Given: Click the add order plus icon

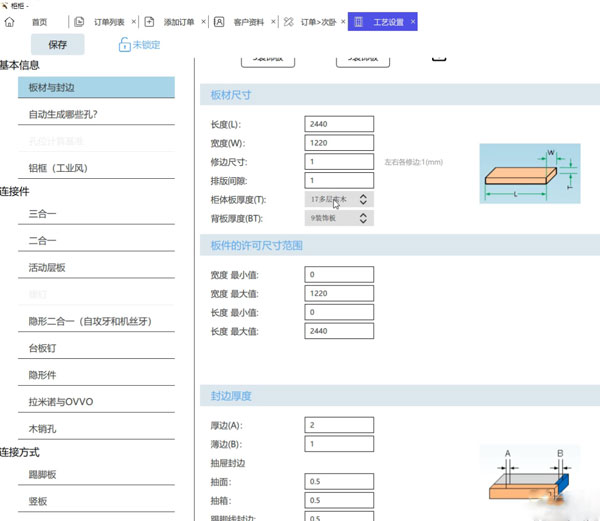Looking at the screenshot, I should (149, 22).
